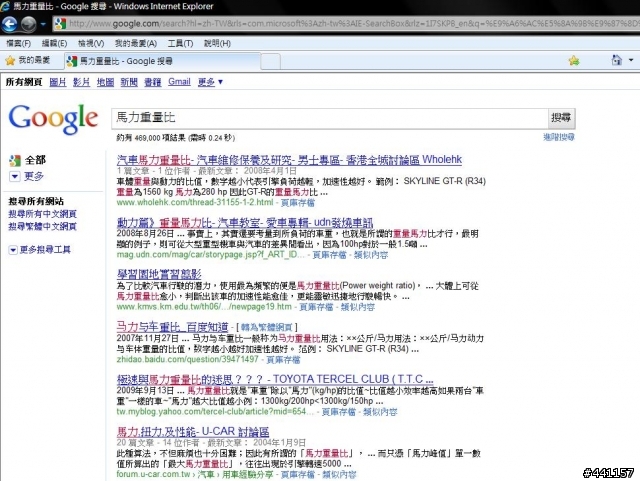Open the 檢視(V) menu
The height and width of the screenshot is (481, 640).
[91, 43]
